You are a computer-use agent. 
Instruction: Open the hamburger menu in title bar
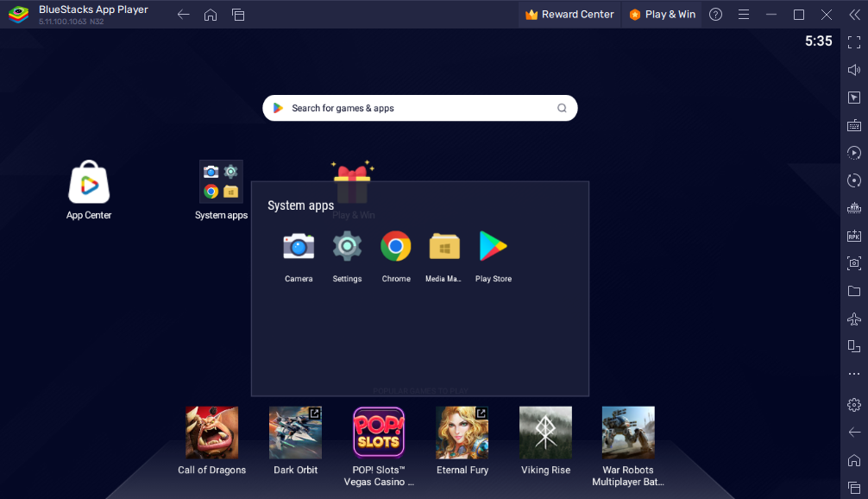(x=744, y=15)
